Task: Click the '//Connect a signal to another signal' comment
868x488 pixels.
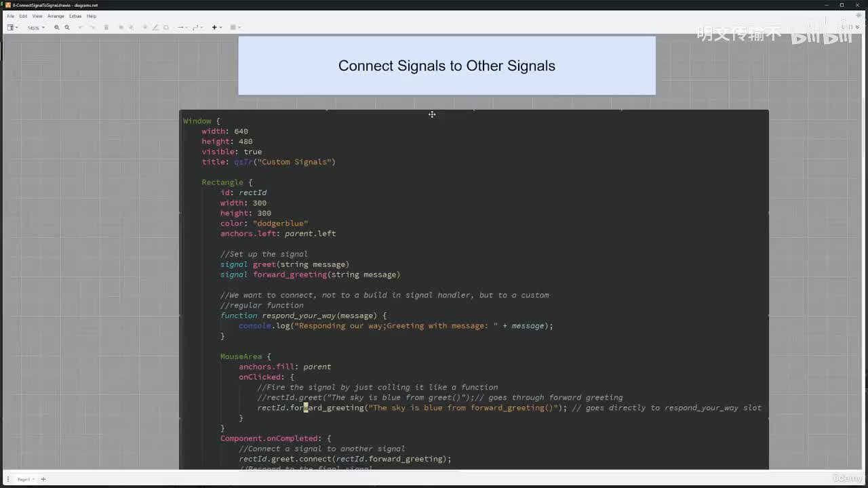Action: [x=322, y=449]
